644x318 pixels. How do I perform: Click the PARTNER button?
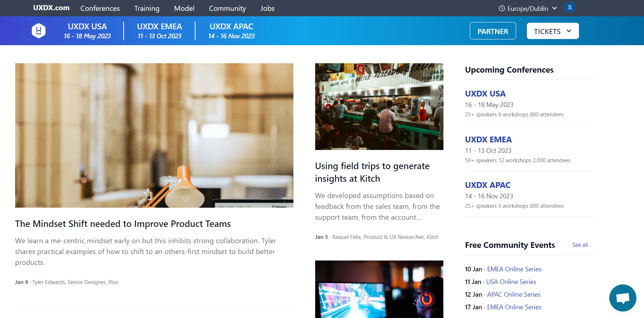[493, 31]
